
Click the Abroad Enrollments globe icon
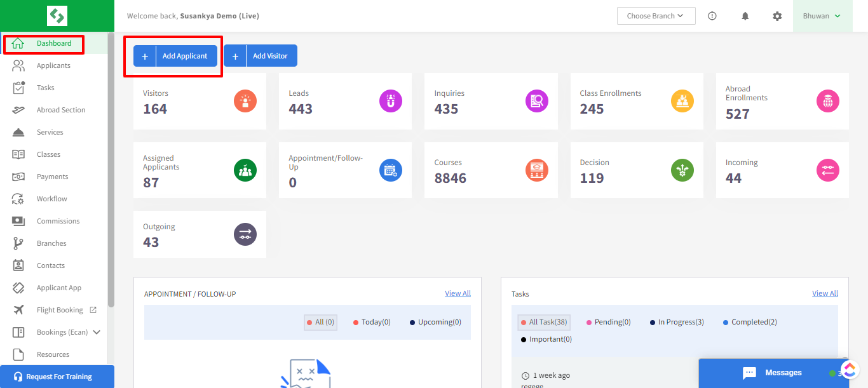pos(828,101)
